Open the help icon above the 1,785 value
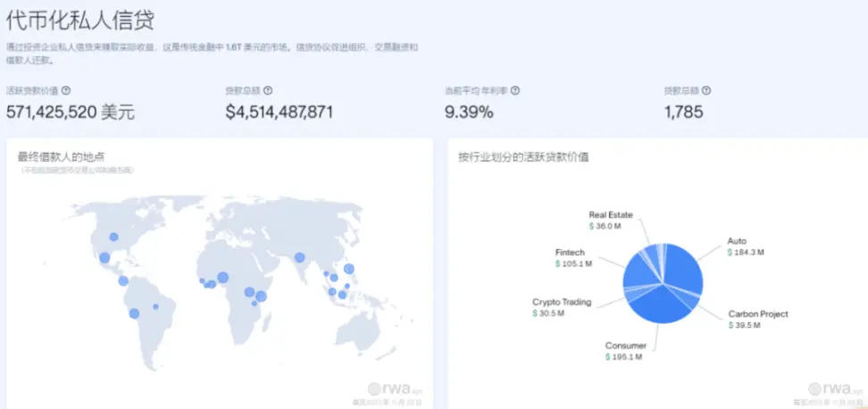The height and width of the screenshot is (409, 868). [706, 91]
